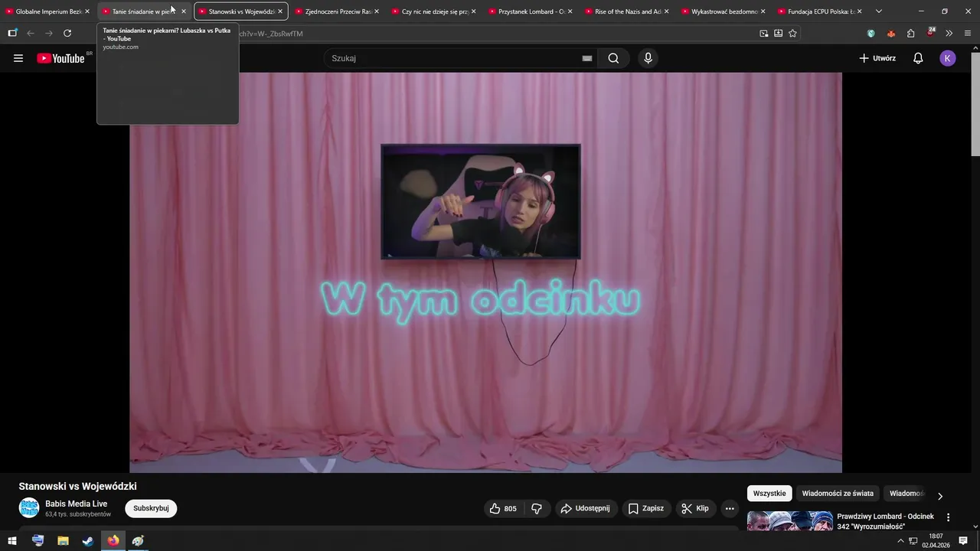Open the account avatar K menu

[x=948, y=58]
